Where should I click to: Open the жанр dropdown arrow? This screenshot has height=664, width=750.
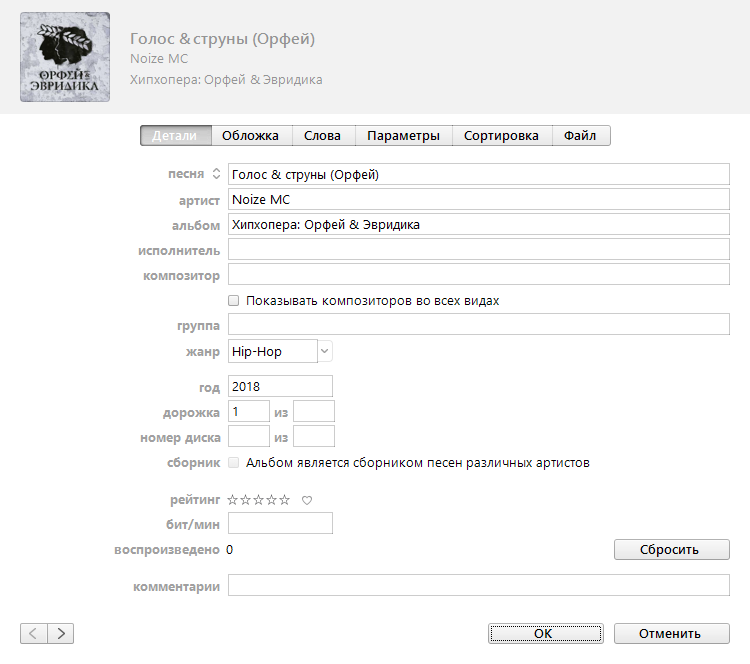[x=324, y=351]
